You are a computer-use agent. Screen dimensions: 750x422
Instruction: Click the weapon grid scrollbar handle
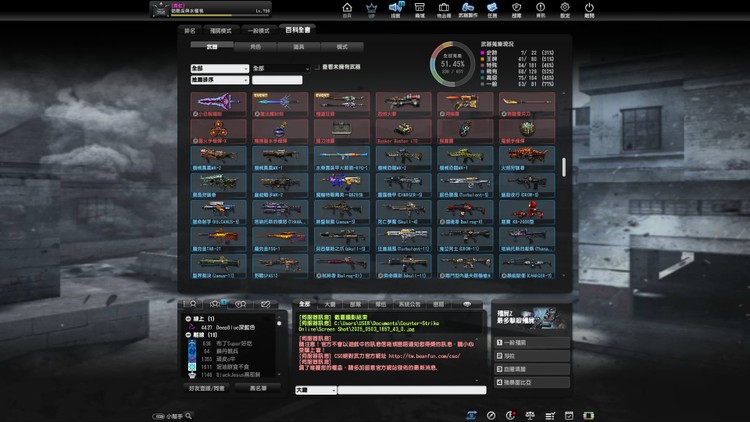564,167
